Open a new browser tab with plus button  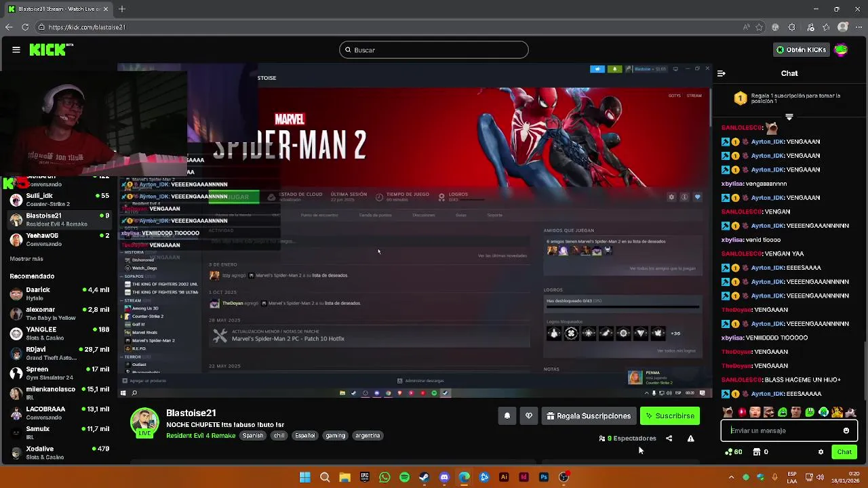[122, 9]
